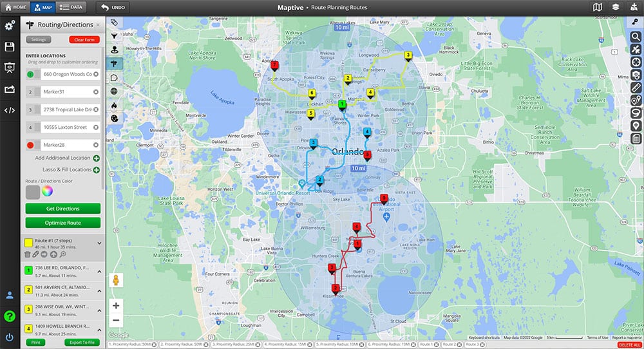Image resolution: width=644 pixels, height=349 pixels.
Task: Expand 501 ARVERN CT step chevron
Action: (99, 290)
